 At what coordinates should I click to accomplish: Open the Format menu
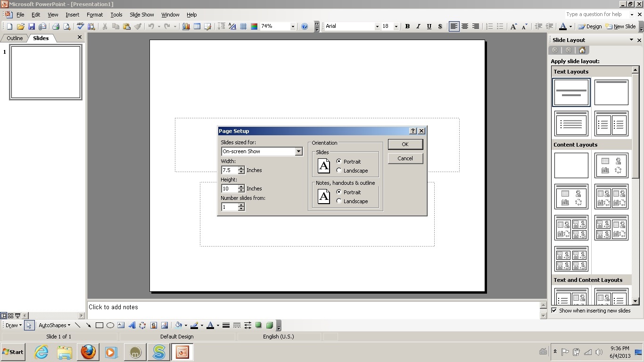95,15
